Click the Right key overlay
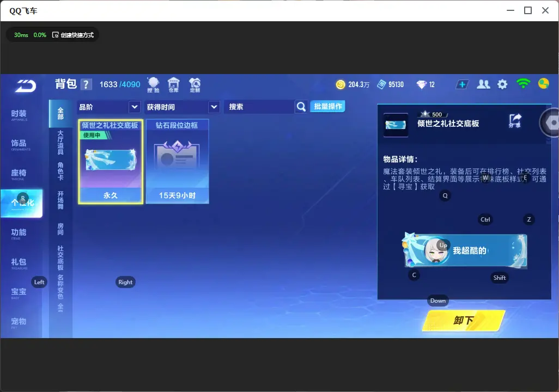 (125, 282)
